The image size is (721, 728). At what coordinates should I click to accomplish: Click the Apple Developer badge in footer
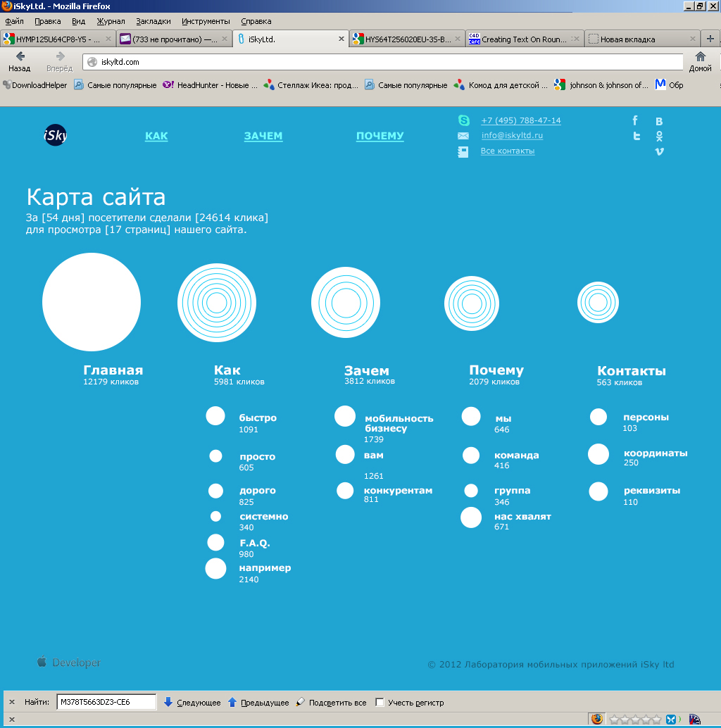(69, 662)
